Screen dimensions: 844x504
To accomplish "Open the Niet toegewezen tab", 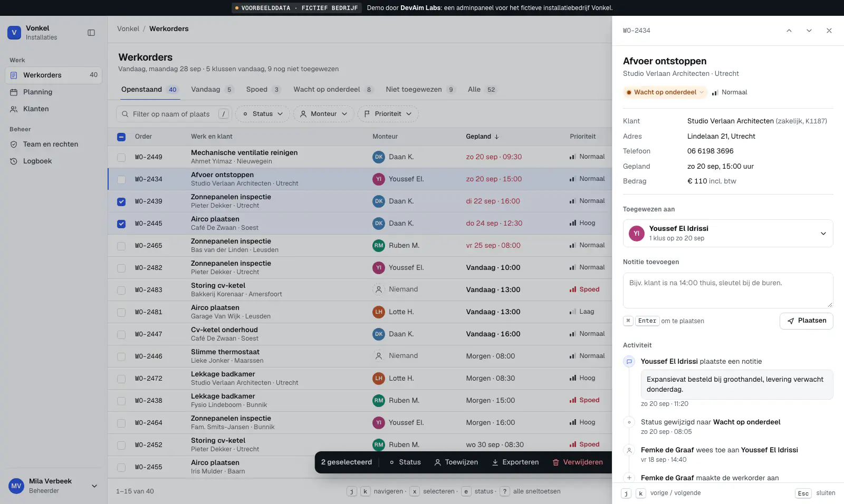I will (x=420, y=90).
